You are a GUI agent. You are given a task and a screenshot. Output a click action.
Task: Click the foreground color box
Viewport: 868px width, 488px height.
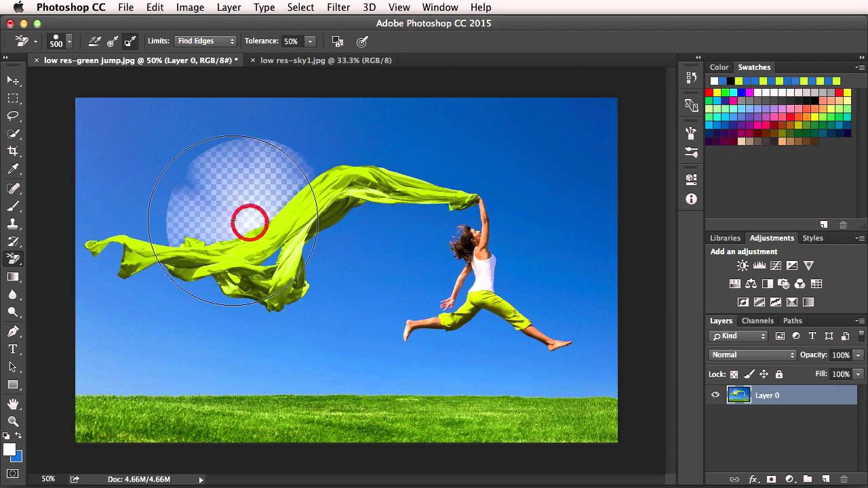click(x=9, y=449)
